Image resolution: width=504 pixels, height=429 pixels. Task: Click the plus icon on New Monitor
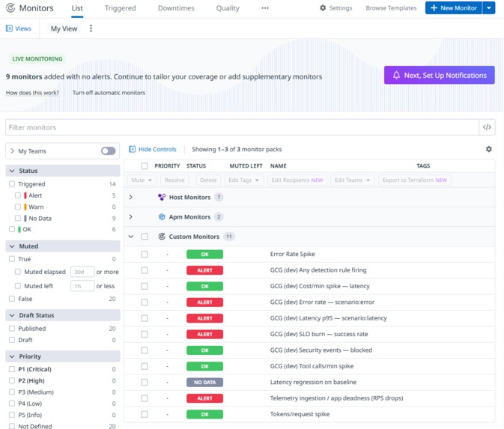[x=434, y=7]
